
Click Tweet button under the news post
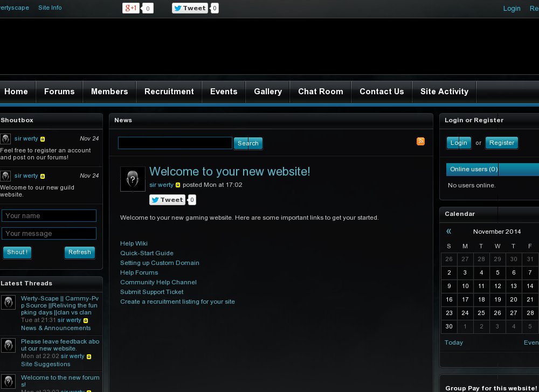pos(168,200)
